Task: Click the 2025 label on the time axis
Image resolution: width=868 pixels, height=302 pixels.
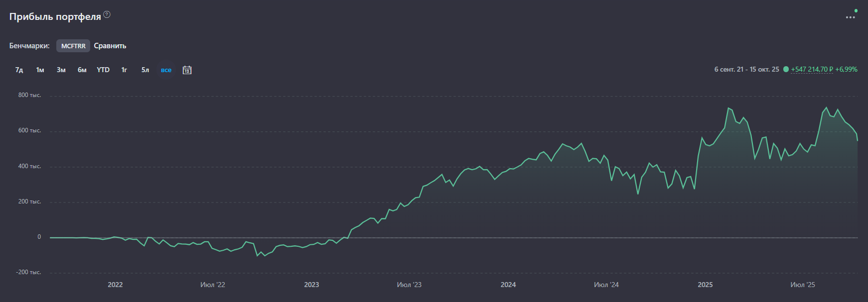Action: [x=705, y=285]
